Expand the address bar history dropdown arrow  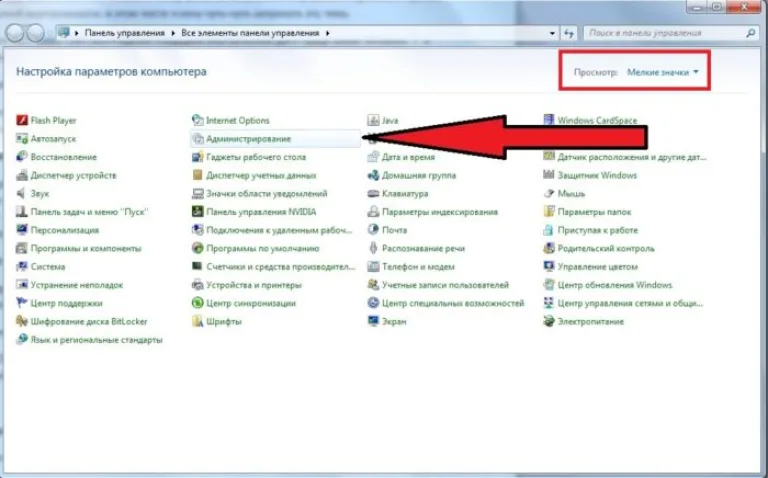point(552,33)
